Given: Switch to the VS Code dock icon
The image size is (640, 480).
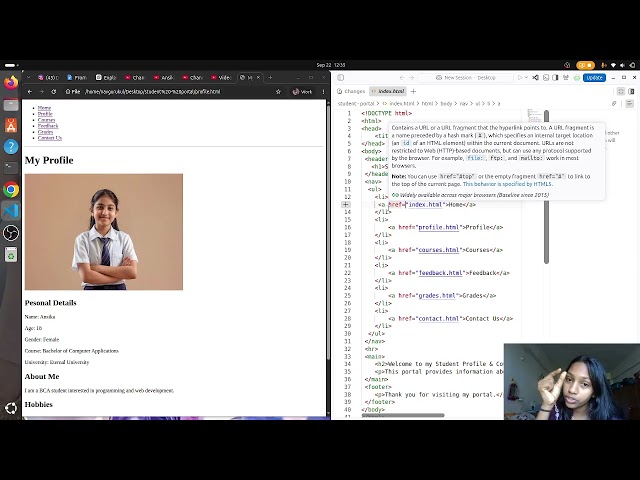Looking at the screenshot, I should [11, 211].
